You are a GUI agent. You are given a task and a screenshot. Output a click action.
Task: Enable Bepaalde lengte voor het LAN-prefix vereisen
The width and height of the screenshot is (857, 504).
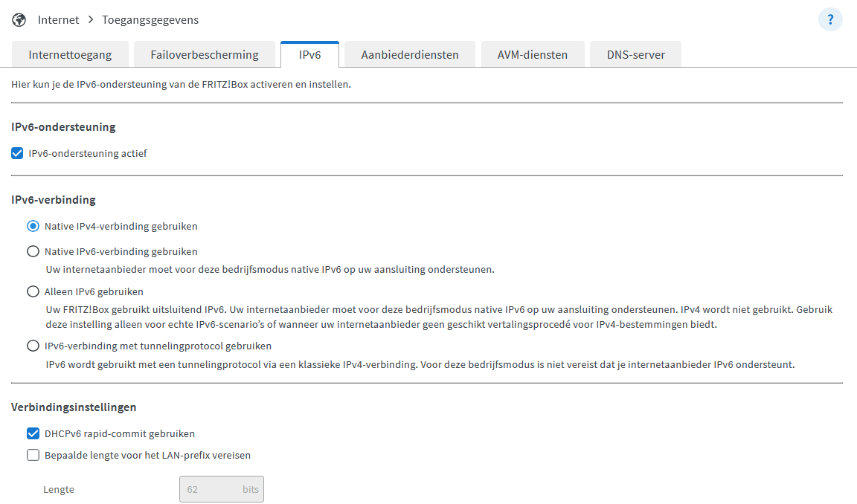(33, 455)
